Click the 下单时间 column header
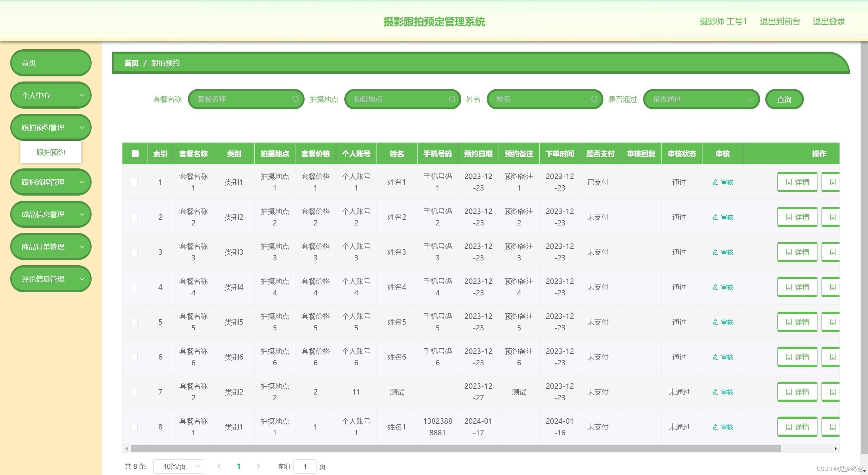Screen dimensions: 868x475 pyautogui.click(x=560, y=154)
